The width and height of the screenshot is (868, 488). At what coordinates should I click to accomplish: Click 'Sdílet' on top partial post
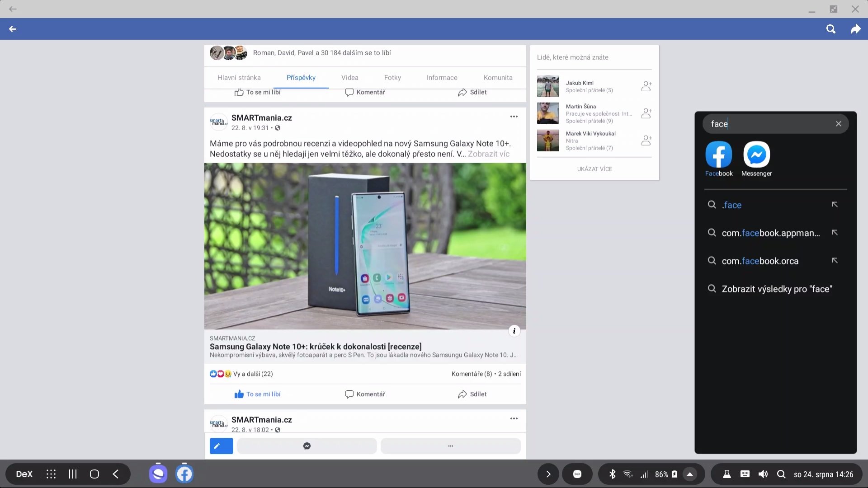(x=472, y=92)
